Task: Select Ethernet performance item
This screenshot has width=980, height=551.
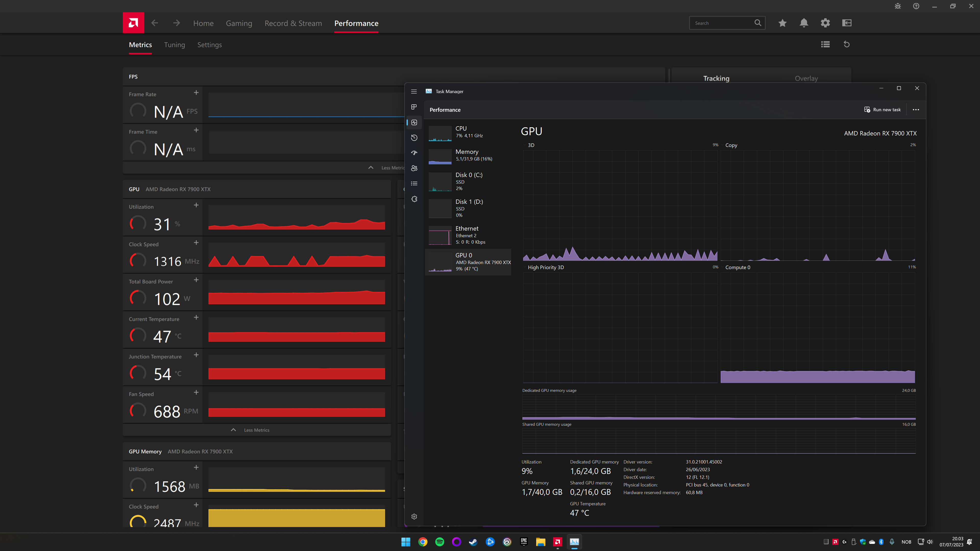Action: coord(468,235)
